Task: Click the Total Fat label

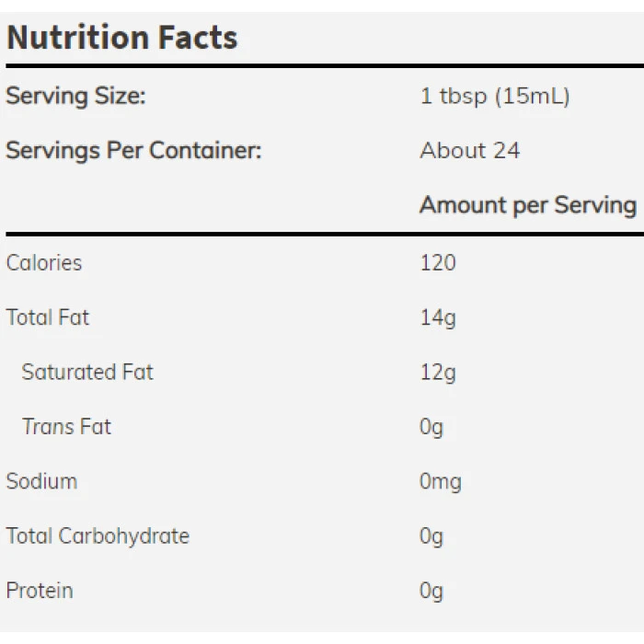Action: click(48, 317)
